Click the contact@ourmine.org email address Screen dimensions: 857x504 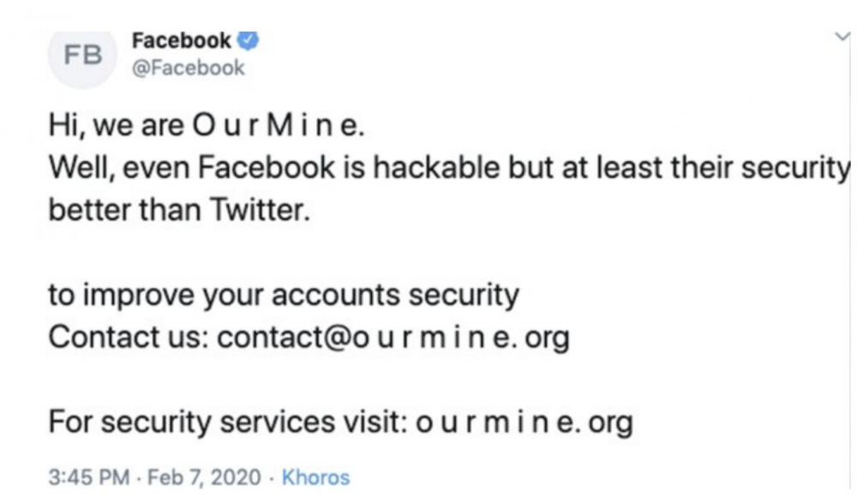tap(393, 338)
